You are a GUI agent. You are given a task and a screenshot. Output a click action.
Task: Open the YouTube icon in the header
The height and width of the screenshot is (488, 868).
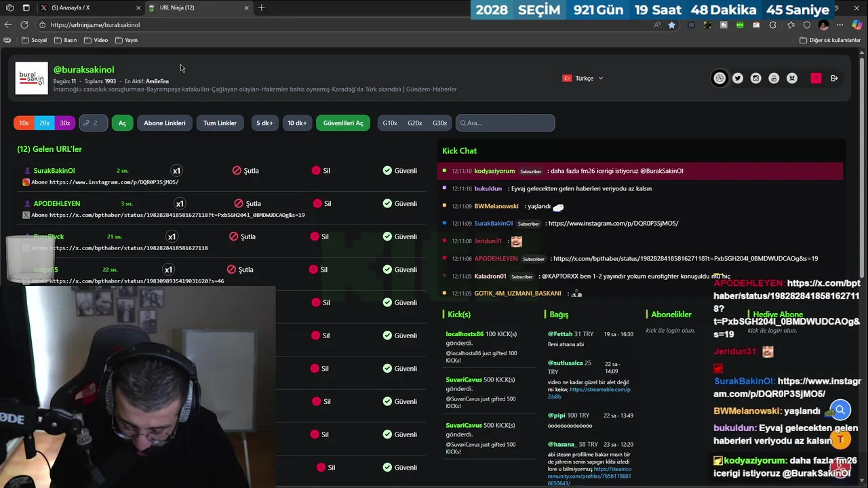pyautogui.click(x=774, y=78)
